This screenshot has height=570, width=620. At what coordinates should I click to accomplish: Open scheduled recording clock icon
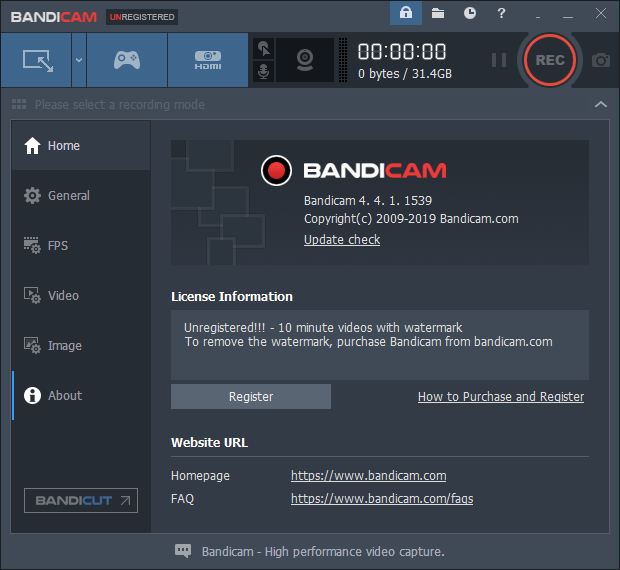(x=470, y=13)
